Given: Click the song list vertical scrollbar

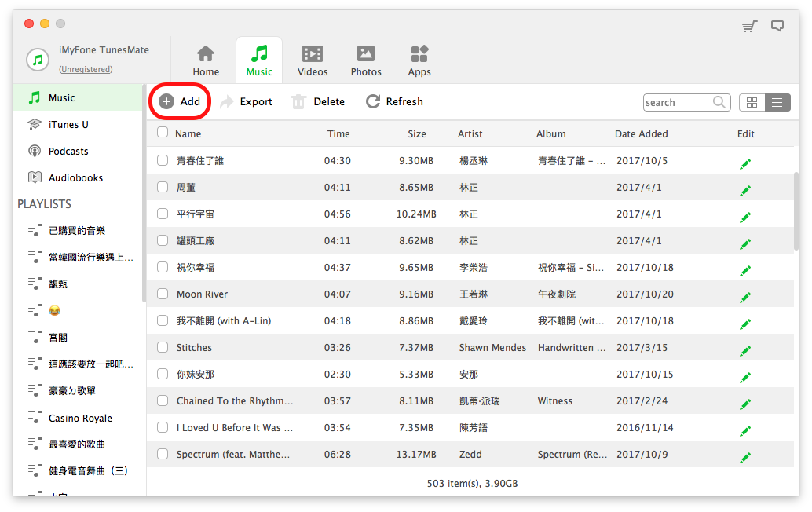Looking at the screenshot, I should point(796,212).
